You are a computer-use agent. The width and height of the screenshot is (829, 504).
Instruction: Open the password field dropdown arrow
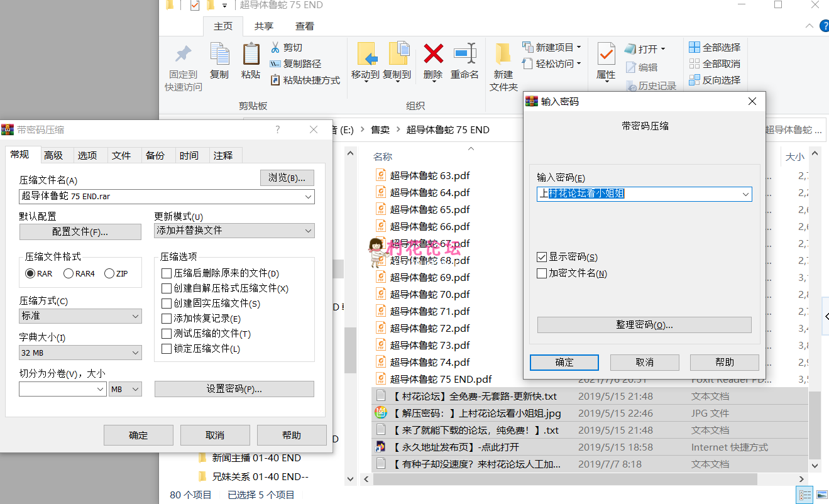tap(745, 194)
